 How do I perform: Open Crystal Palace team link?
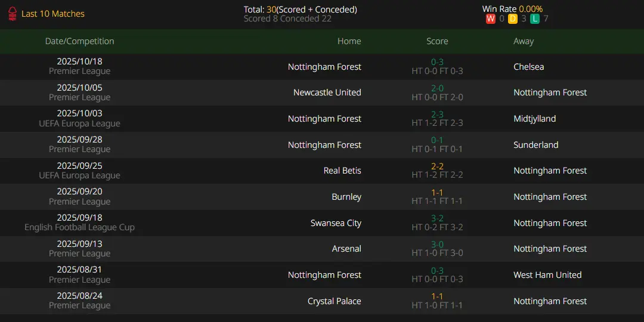click(335, 301)
